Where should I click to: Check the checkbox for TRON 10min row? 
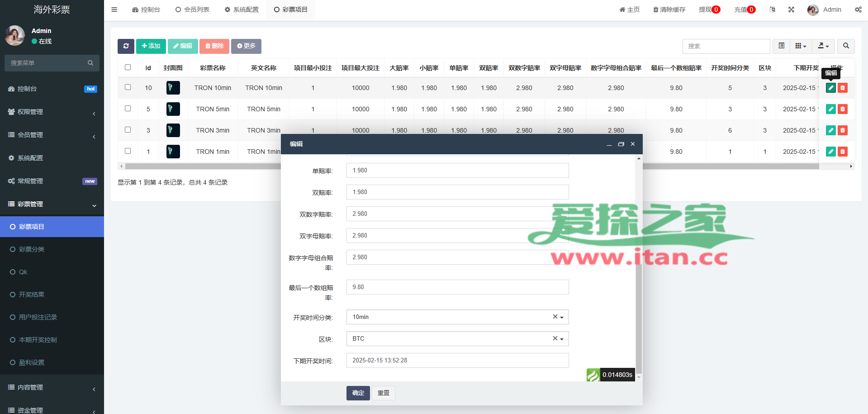pyautogui.click(x=128, y=87)
